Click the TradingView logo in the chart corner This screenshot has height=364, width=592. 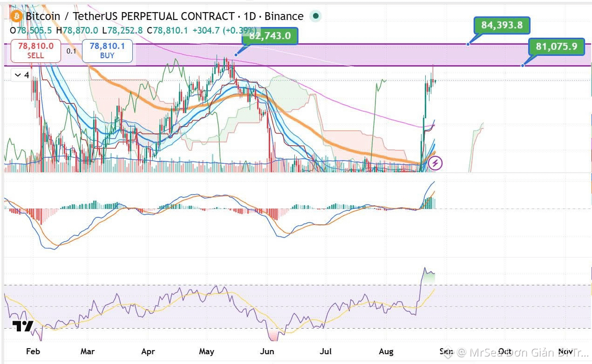coord(22,325)
